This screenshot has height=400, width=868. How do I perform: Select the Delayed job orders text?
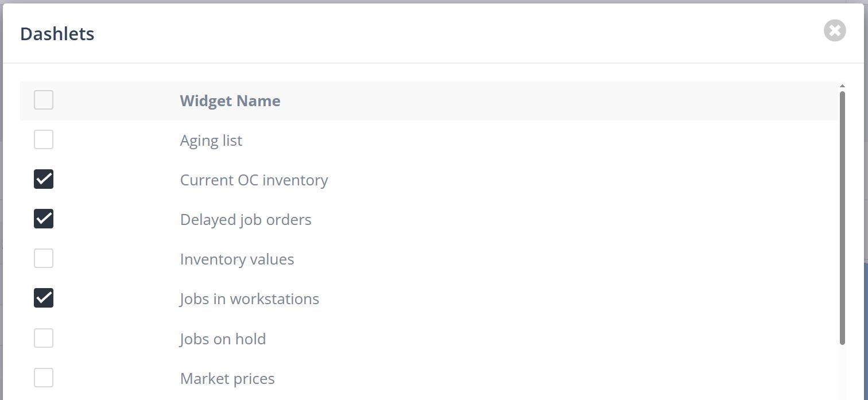coord(246,220)
